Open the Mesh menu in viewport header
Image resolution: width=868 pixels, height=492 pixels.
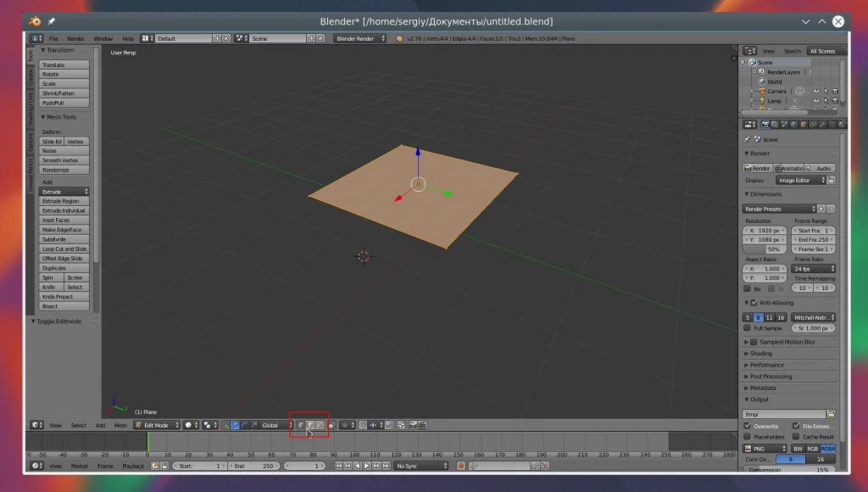coord(120,425)
